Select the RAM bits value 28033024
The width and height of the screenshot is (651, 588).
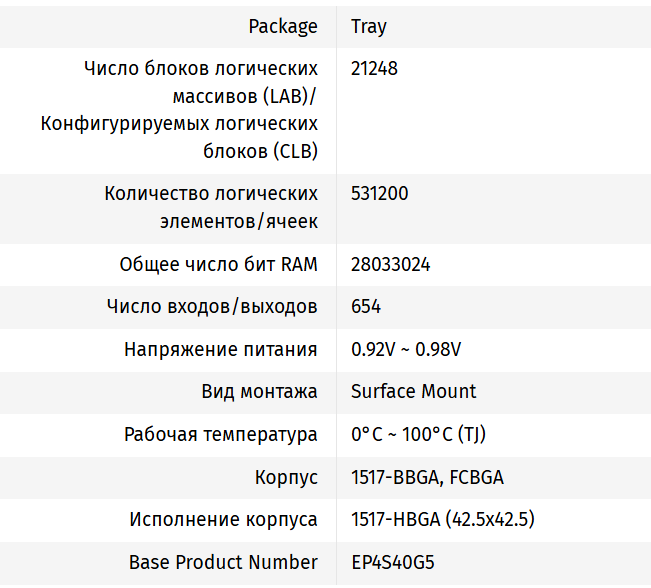[391, 264]
